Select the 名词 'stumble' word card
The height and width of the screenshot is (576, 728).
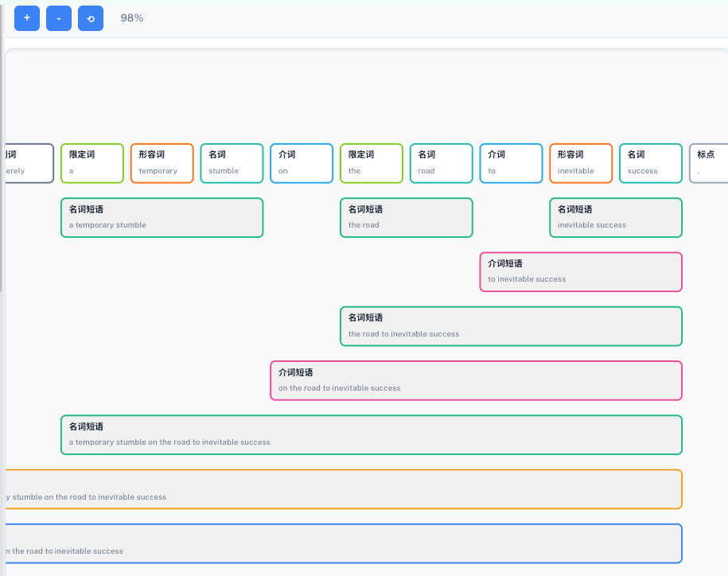(232, 163)
